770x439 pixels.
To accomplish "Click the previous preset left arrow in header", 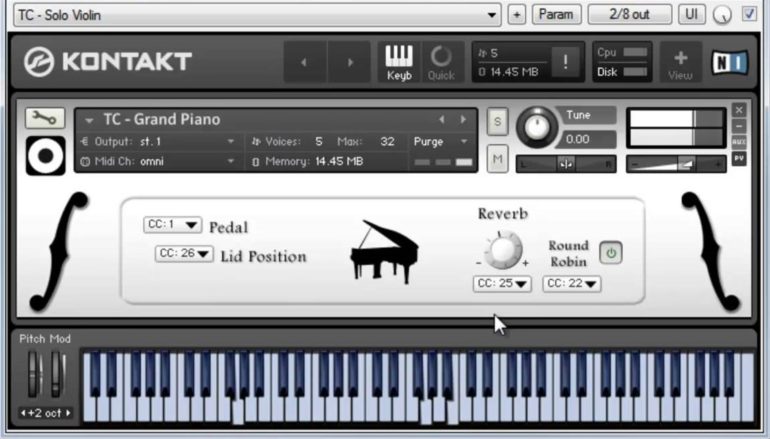I will coord(305,62).
